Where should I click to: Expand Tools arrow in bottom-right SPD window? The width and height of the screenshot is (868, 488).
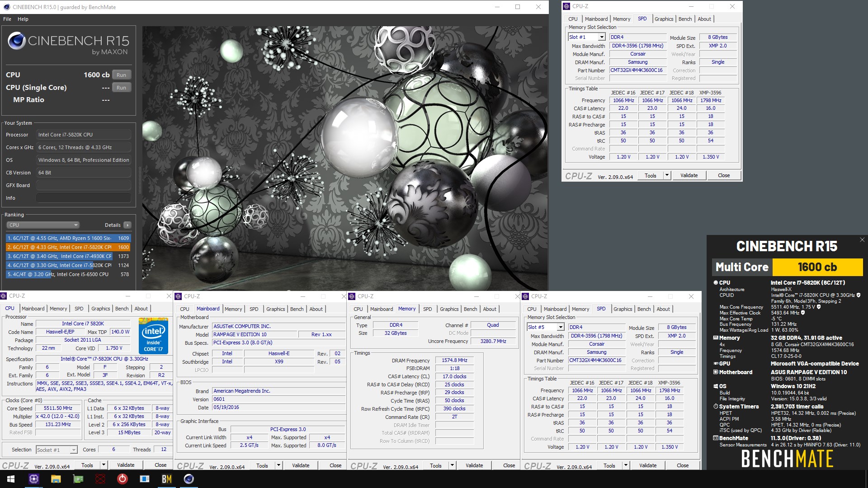click(625, 465)
